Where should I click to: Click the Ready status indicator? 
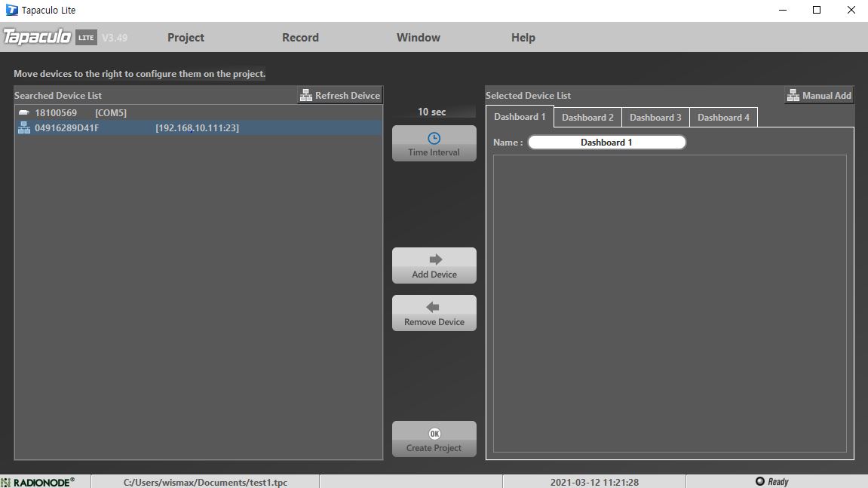(x=771, y=481)
